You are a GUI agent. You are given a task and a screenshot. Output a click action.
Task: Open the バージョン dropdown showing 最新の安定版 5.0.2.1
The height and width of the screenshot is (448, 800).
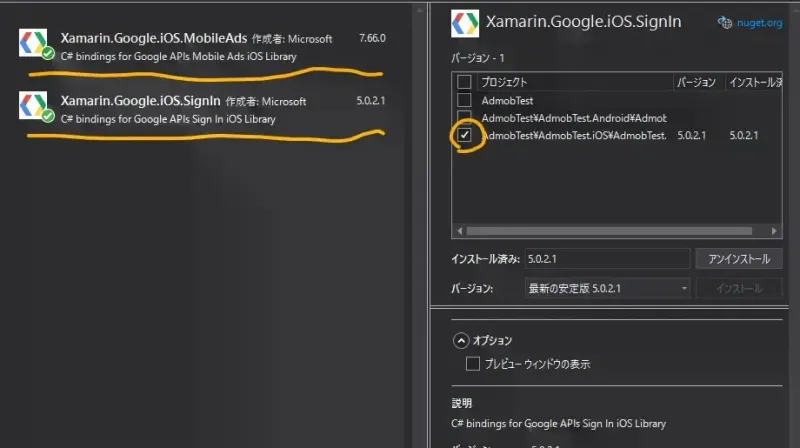click(x=607, y=288)
